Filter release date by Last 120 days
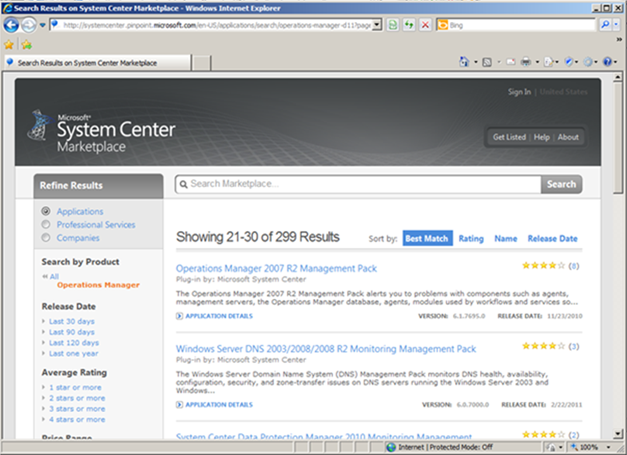This screenshot has height=455, width=627. (74, 343)
